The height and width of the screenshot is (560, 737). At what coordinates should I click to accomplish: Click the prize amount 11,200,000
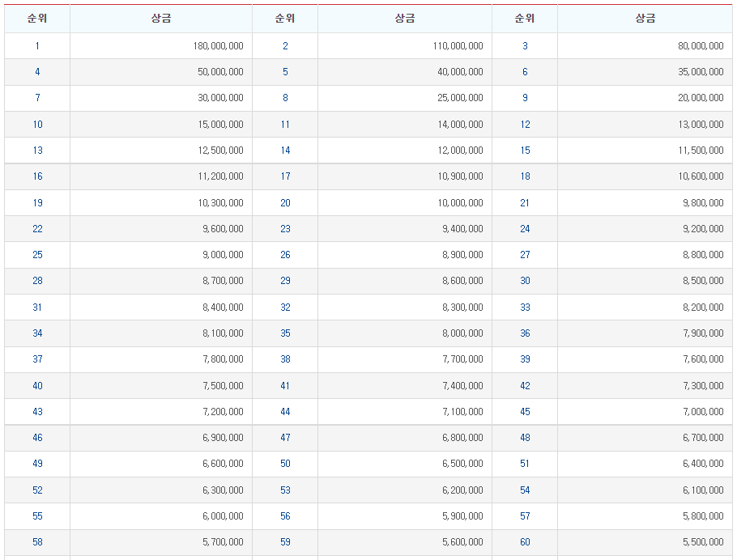(x=220, y=176)
